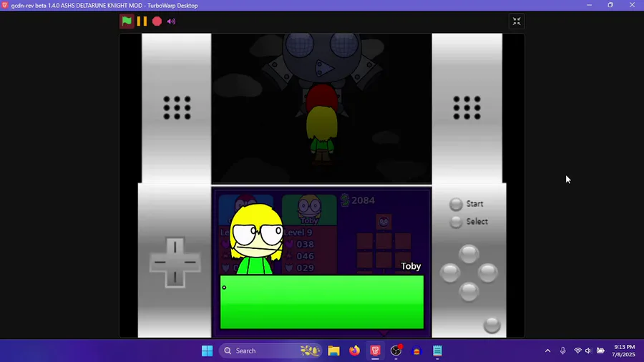This screenshot has width=644, height=362.
Task: Open Wi-Fi network settings in tray
Action: coord(577,351)
